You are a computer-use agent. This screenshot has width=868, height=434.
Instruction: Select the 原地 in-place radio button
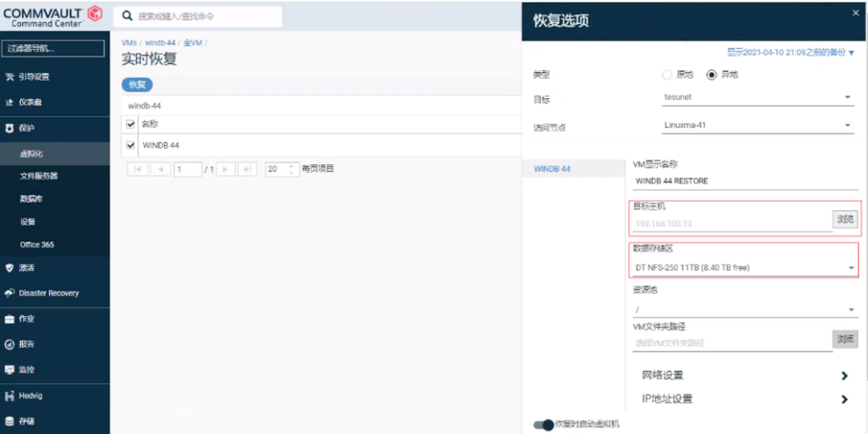click(667, 75)
